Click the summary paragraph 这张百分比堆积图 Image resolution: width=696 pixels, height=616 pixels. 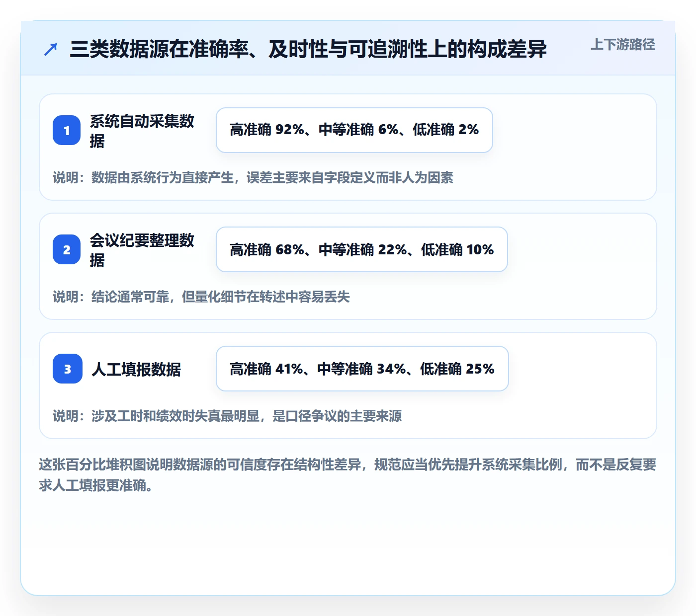click(x=348, y=475)
